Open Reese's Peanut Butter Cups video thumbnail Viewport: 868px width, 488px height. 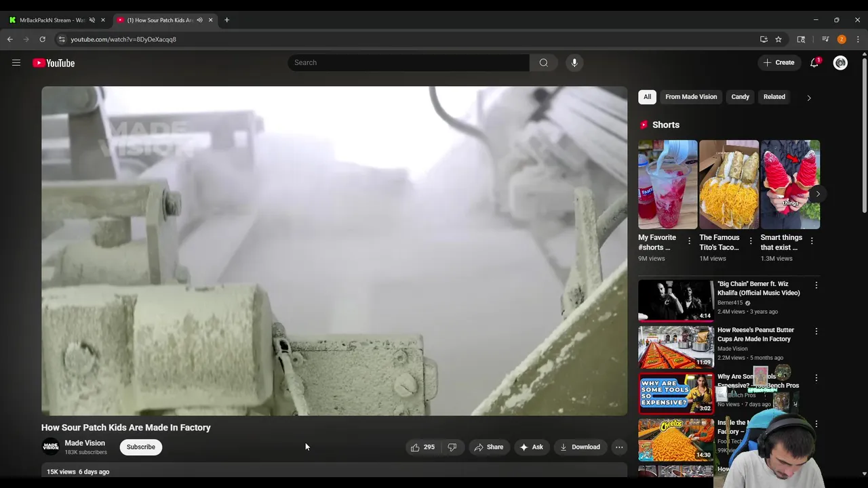click(x=676, y=347)
